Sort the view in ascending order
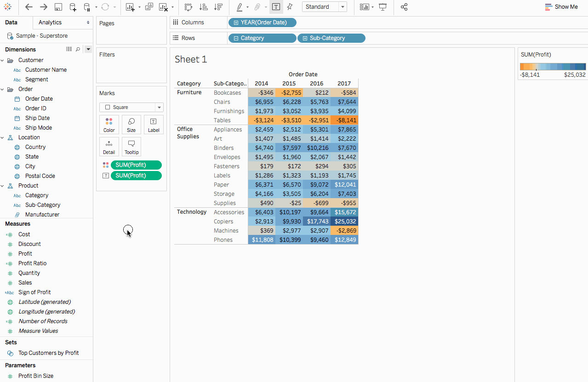The width and height of the screenshot is (588, 382). click(x=203, y=7)
